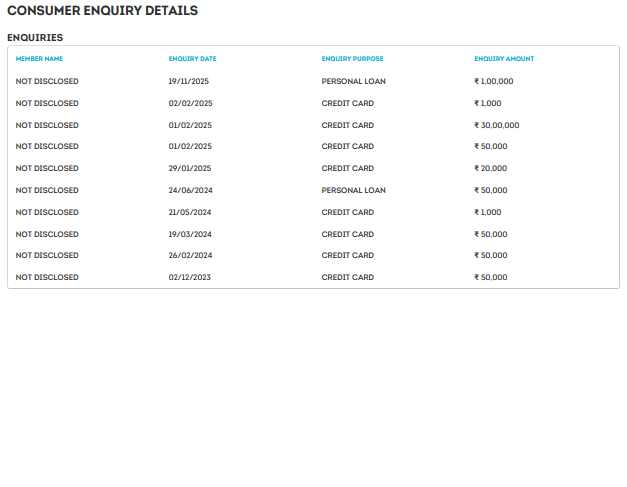Select the 'ENQUIRY PURPOSE' column header
Image resolution: width=627 pixels, height=487 pixels.
coord(352,59)
